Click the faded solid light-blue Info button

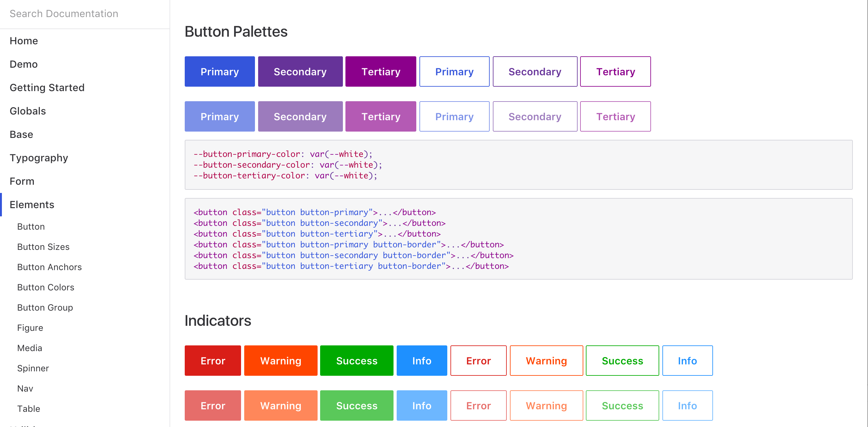coord(421,405)
